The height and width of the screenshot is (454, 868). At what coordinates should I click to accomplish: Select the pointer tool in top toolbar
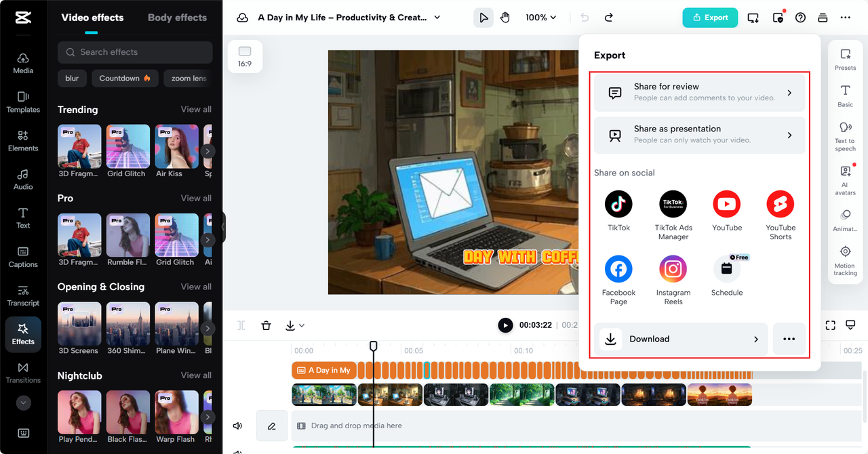point(483,18)
